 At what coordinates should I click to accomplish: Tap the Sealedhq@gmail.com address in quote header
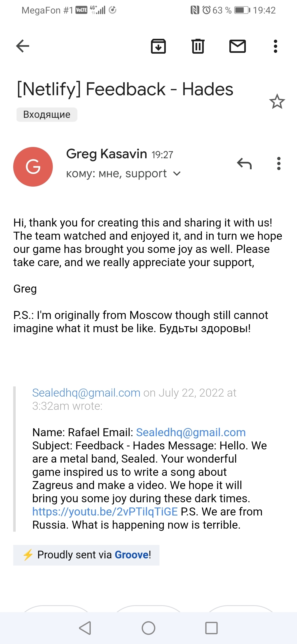tap(86, 393)
